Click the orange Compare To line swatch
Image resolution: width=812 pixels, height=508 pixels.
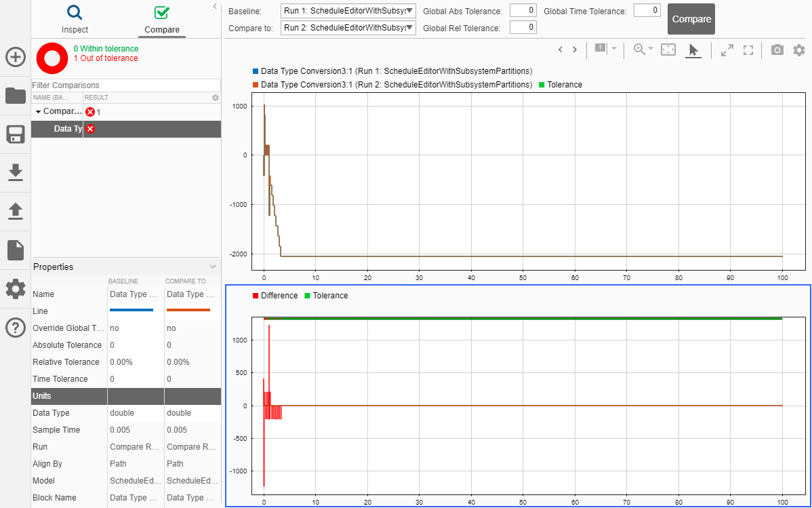coord(188,311)
